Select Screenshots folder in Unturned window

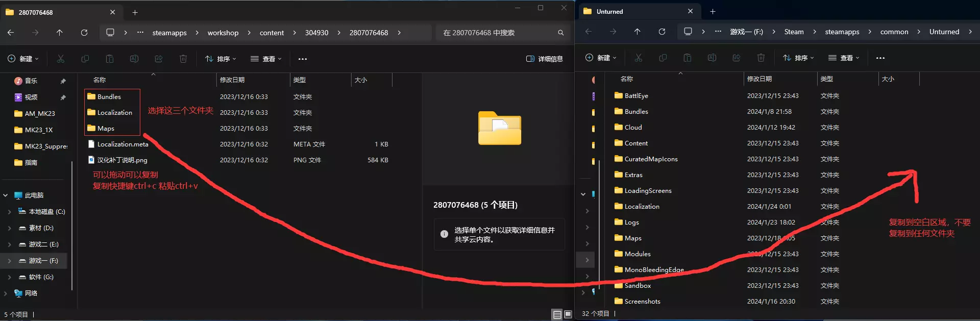pyautogui.click(x=638, y=302)
